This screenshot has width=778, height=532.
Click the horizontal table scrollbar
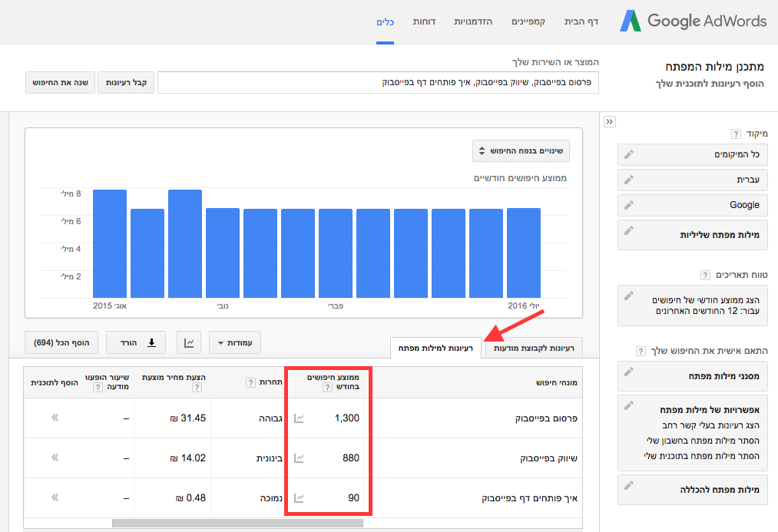[x=237, y=523]
